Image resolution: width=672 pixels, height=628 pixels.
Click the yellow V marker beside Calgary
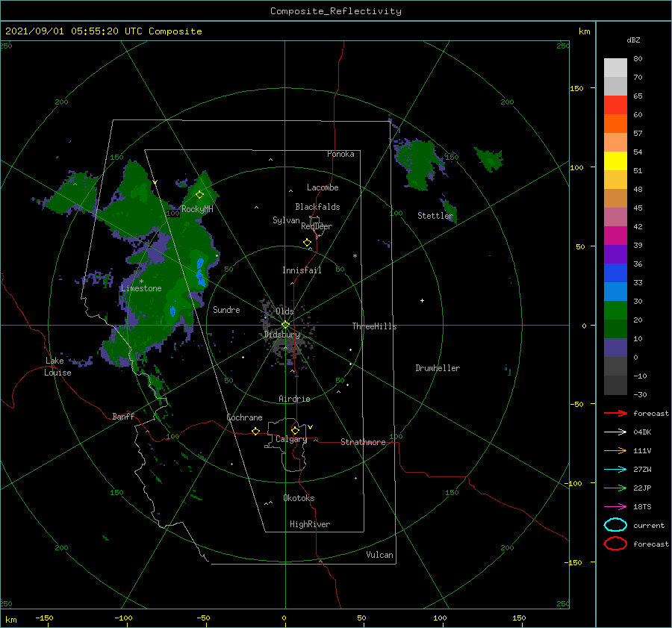click(x=311, y=427)
